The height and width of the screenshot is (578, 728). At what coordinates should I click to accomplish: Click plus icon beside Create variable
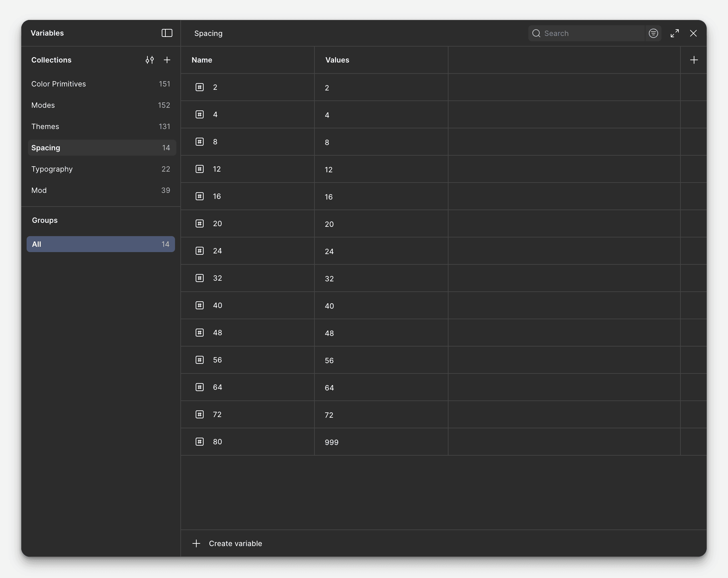[196, 544]
